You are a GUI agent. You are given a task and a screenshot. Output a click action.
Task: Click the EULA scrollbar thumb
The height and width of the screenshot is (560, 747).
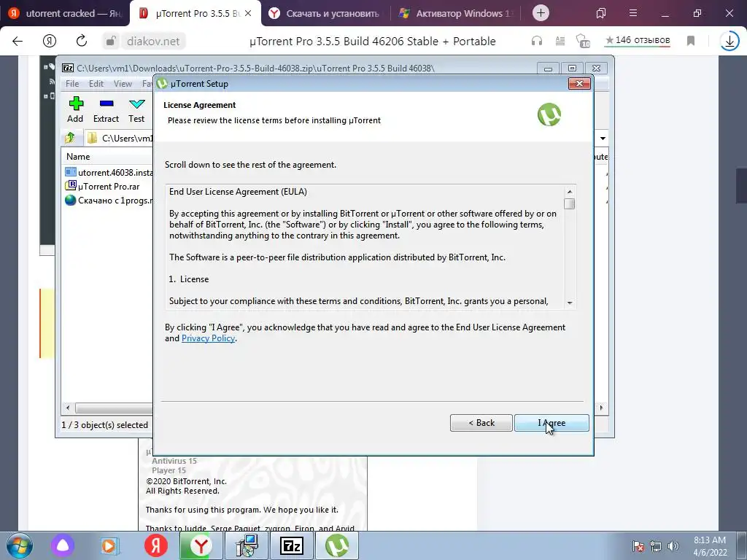(x=569, y=204)
